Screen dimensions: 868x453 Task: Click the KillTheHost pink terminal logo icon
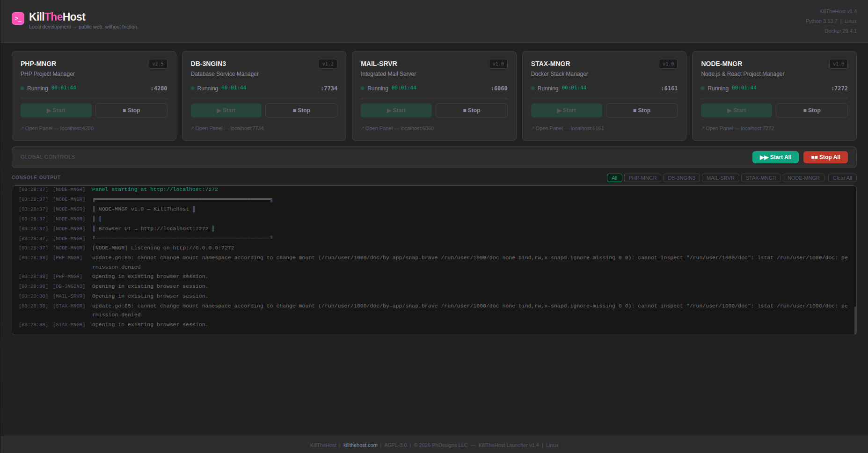click(x=18, y=19)
